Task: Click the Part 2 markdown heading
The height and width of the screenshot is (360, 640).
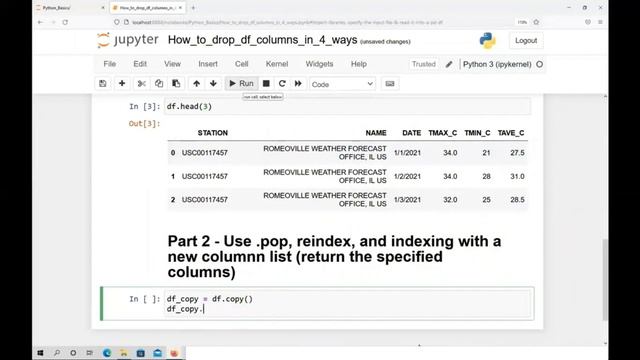Action: click(x=334, y=257)
